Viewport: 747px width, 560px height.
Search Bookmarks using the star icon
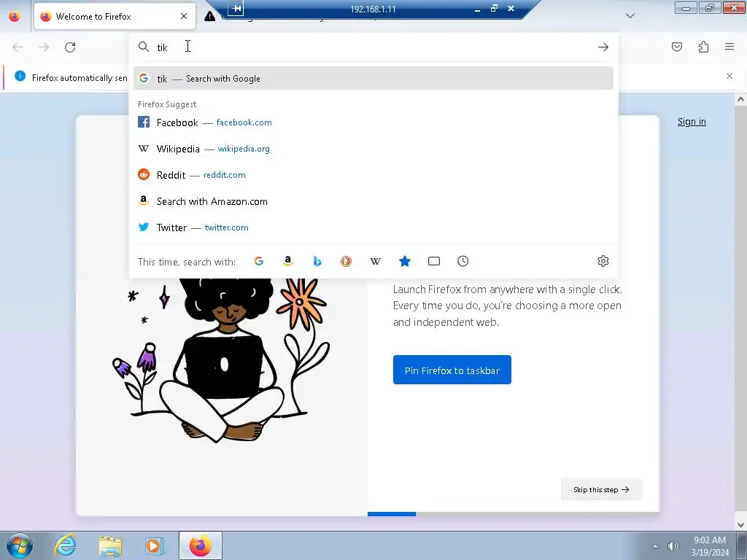[404, 261]
